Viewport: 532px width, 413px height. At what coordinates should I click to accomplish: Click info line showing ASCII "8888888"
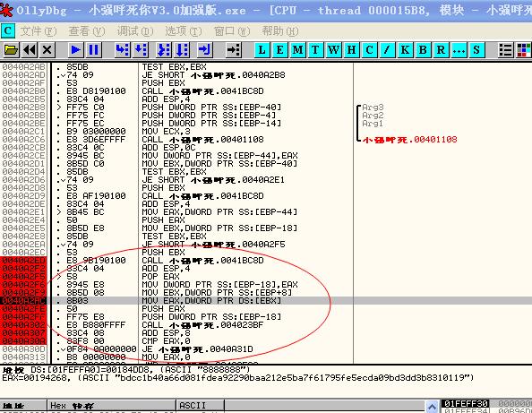tap(126, 370)
